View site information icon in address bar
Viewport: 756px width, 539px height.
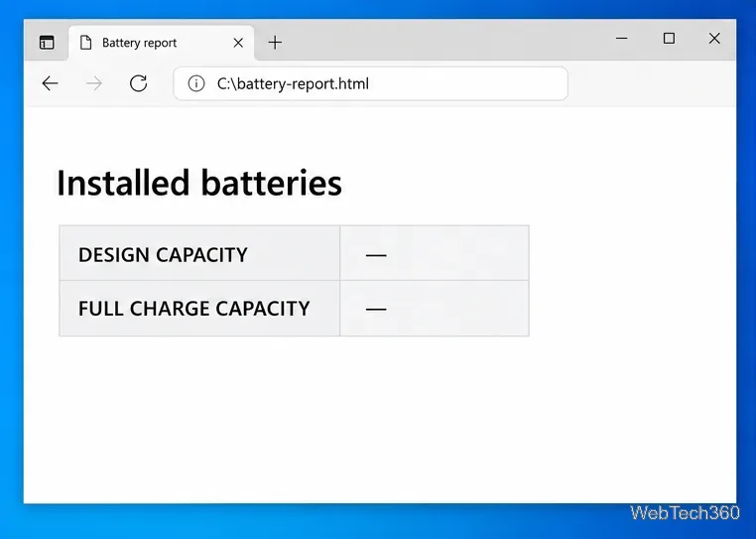(196, 83)
